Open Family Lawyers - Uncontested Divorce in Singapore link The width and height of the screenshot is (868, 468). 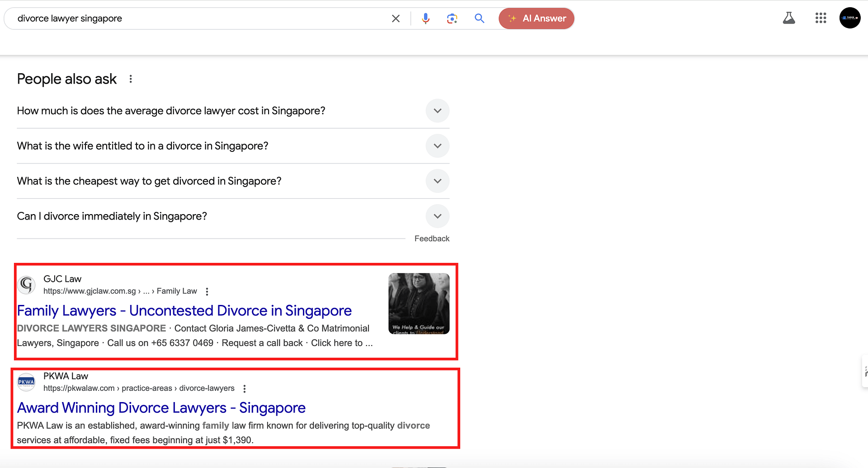coord(184,311)
